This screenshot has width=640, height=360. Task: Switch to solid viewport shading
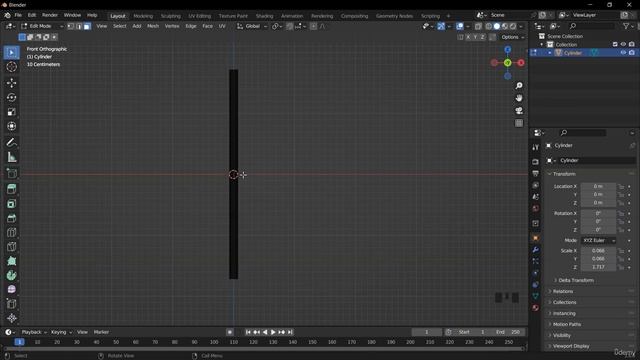[497, 26]
